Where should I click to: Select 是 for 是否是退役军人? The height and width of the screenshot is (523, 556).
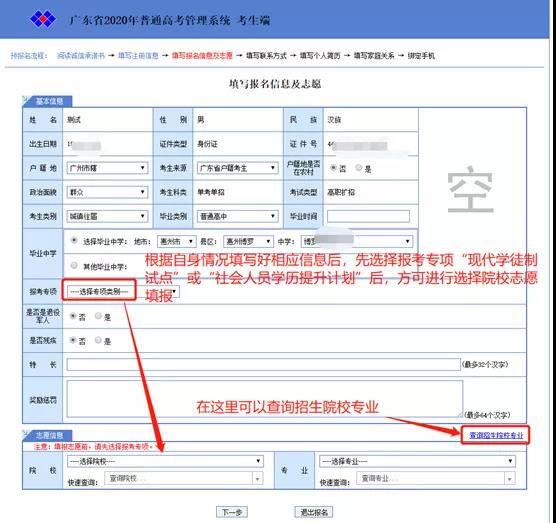(x=98, y=316)
